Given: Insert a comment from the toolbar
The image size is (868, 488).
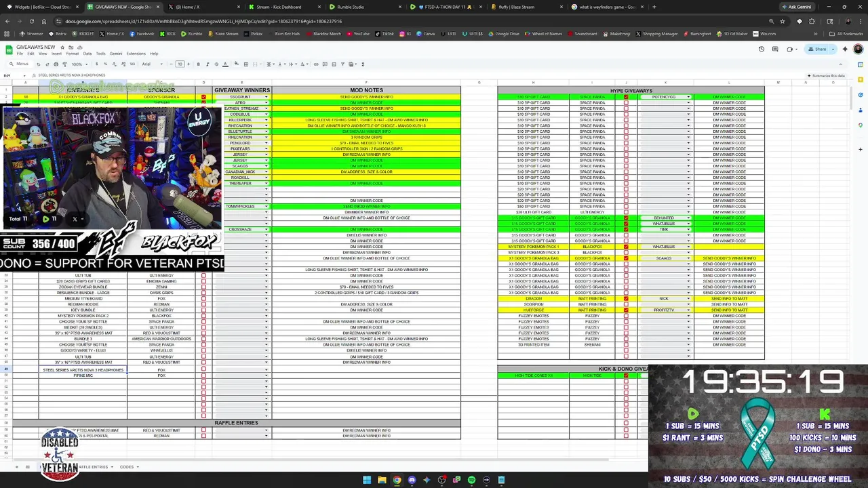Looking at the screenshot, I should (x=325, y=64).
